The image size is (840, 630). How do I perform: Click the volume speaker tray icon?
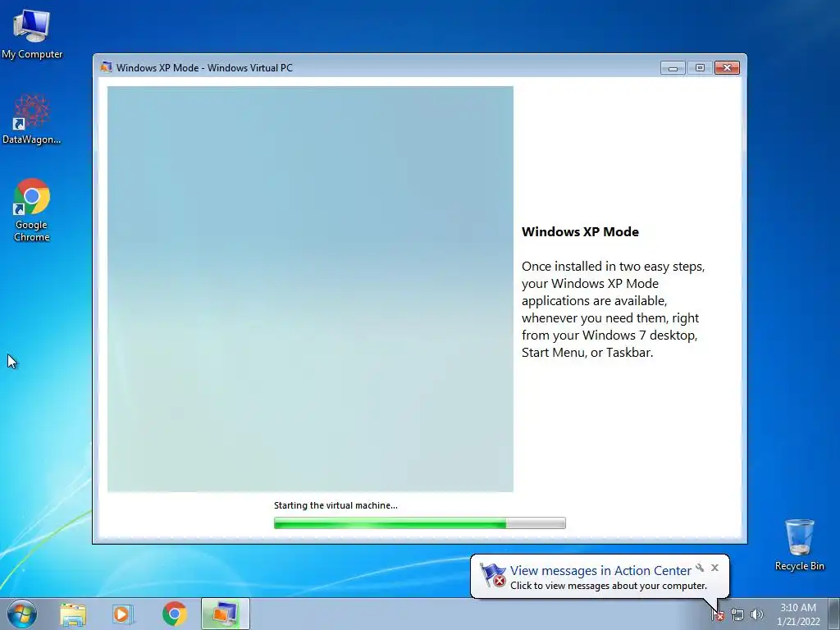[757, 615]
